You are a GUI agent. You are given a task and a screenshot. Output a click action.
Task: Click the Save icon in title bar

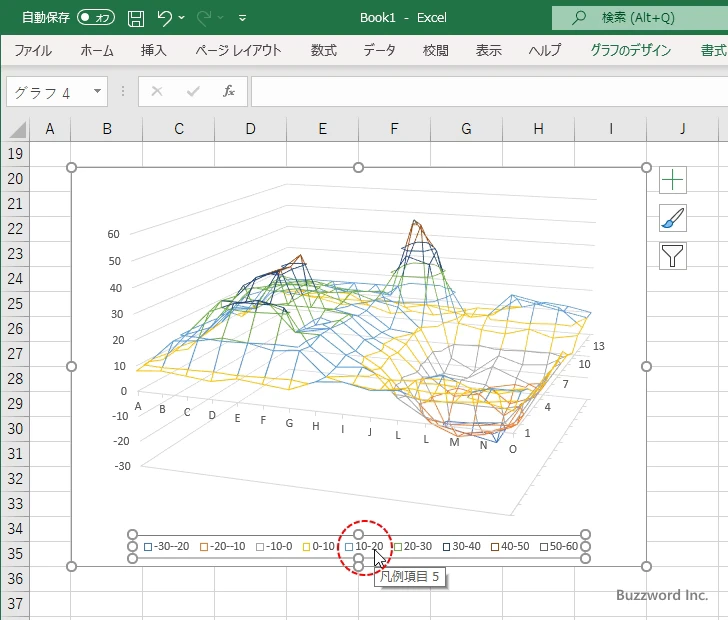tap(136, 18)
